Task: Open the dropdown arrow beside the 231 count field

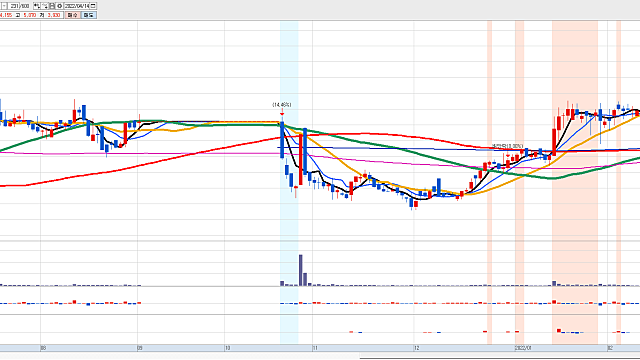Action: pos(4,6)
